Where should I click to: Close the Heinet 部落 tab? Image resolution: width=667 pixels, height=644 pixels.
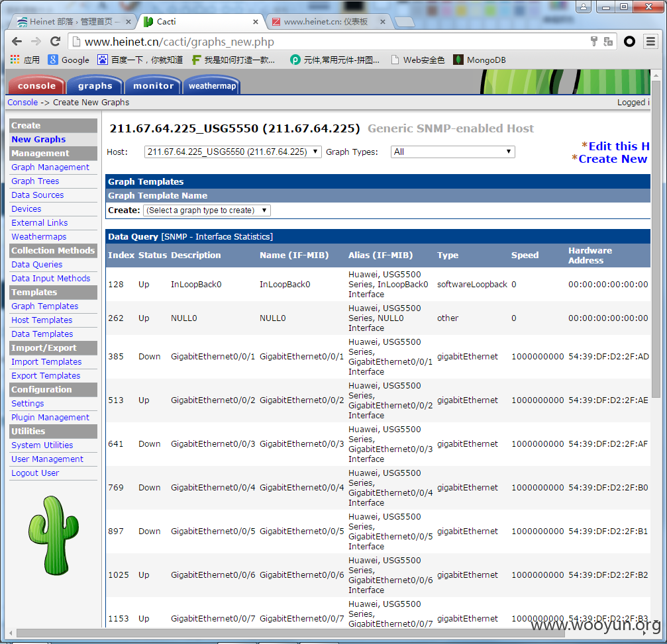[128, 22]
